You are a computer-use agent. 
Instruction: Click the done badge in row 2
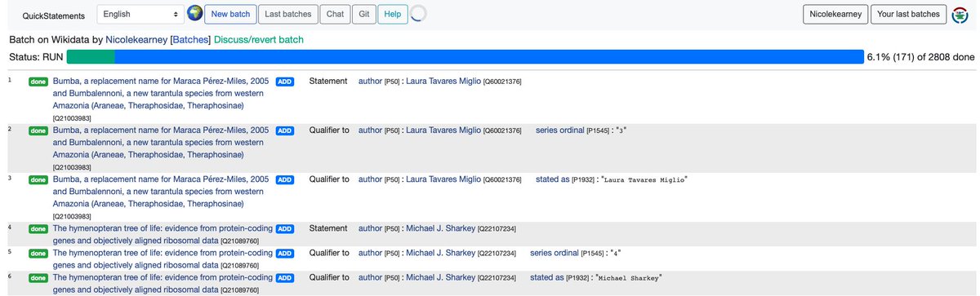click(38, 130)
